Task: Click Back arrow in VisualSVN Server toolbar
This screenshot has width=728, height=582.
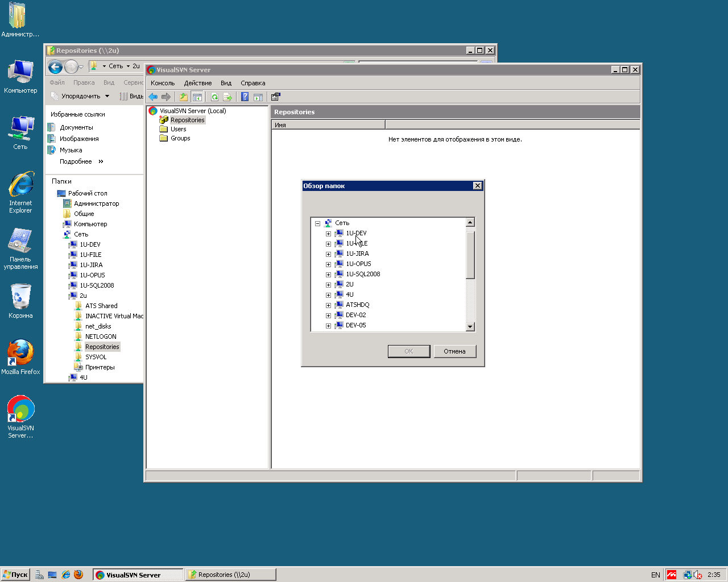Action: click(153, 97)
